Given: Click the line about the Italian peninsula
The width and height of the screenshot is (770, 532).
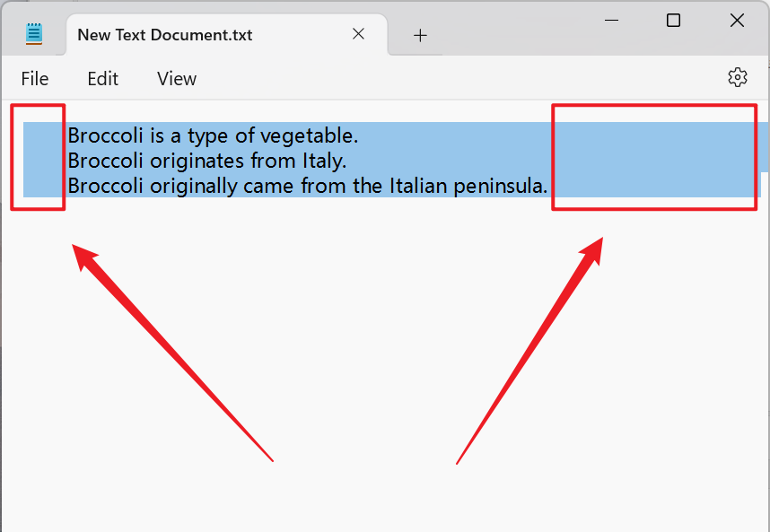Looking at the screenshot, I should pyautogui.click(x=308, y=186).
